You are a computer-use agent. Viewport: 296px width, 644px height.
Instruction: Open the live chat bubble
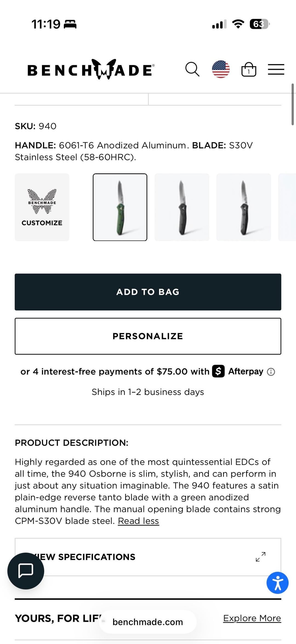pos(26,571)
